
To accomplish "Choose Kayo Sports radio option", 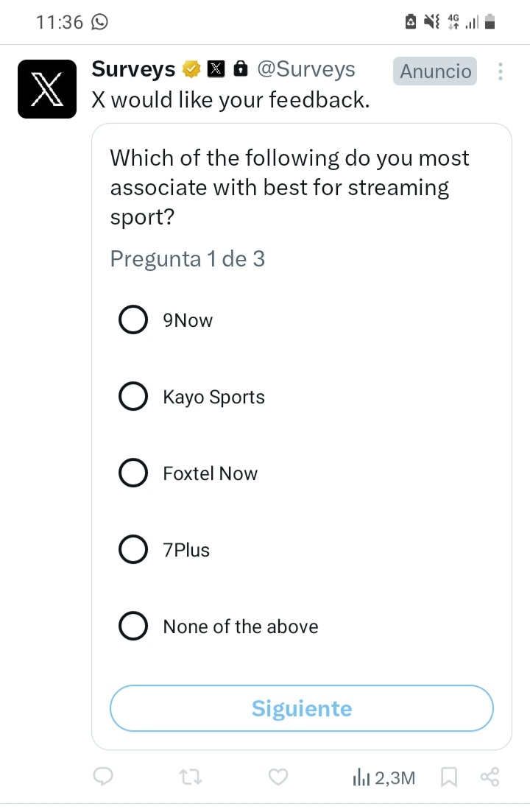I will (132, 397).
